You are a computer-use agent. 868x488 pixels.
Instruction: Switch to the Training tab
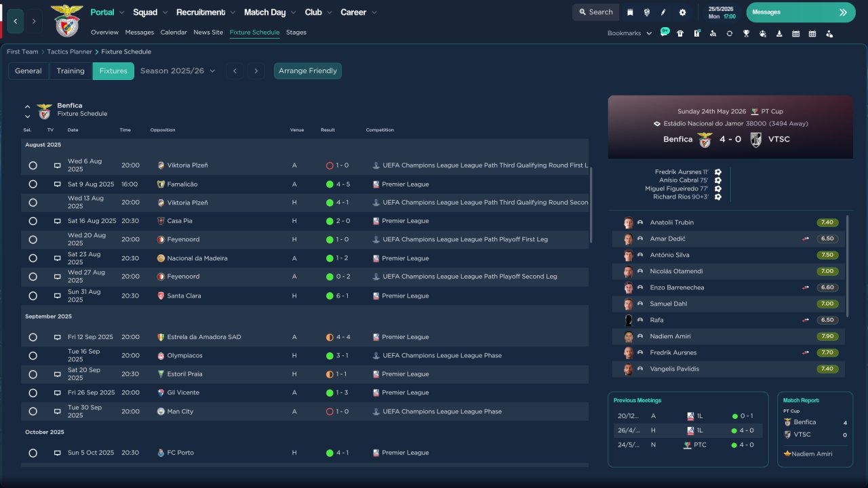[71, 70]
